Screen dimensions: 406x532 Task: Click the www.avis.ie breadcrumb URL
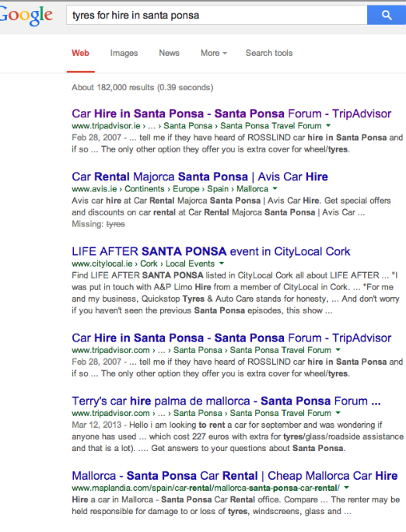tap(170, 189)
